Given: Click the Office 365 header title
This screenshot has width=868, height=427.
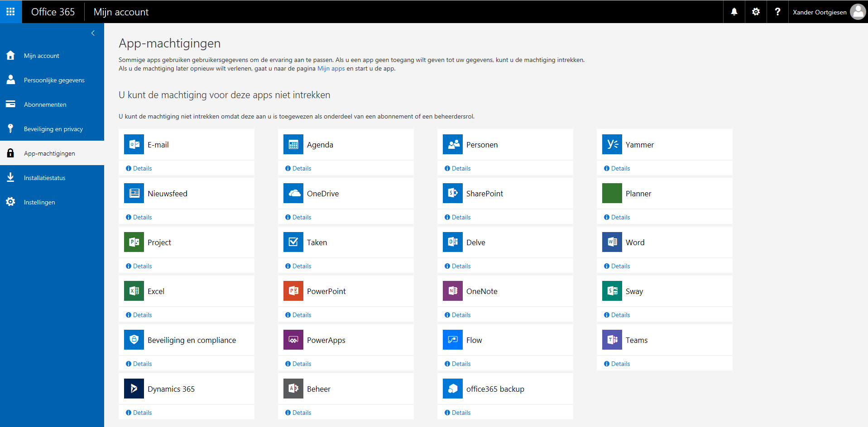Looking at the screenshot, I should 53,12.
